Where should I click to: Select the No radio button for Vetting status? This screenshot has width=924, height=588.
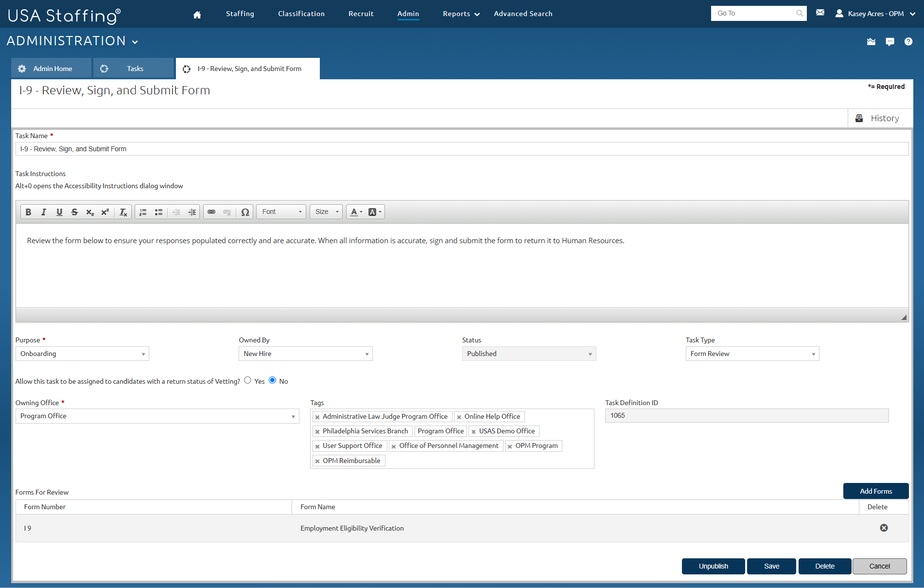pos(272,380)
